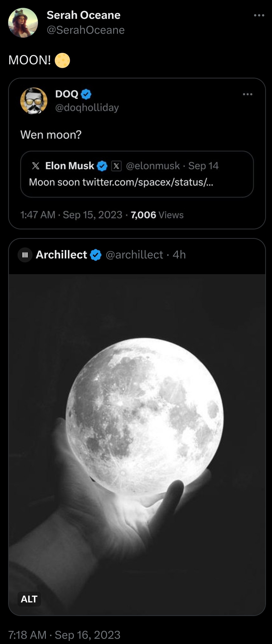Open the @elonmusk handle
Image resolution: width=272 pixels, height=644 pixels.
pyautogui.click(x=153, y=166)
